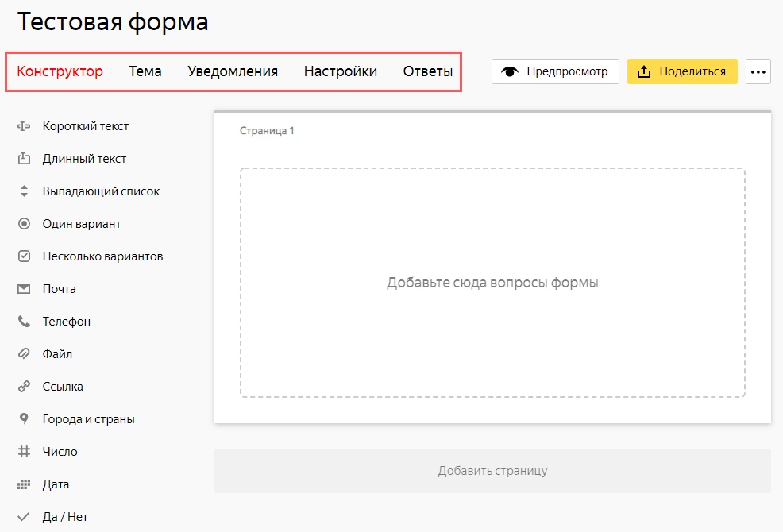The width and height of the screenshot is (783, 532).
Task: Open the Уведомления tab
Action: coord(233,71)
